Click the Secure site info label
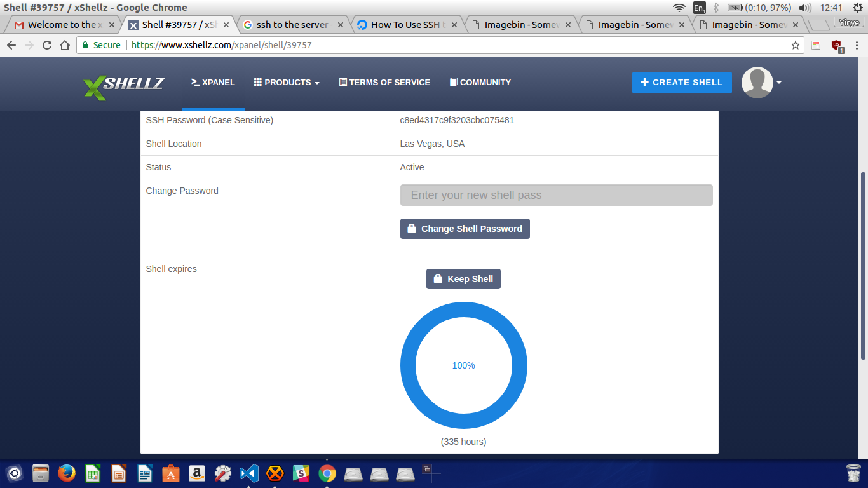This screenshot has height=488, width=868. 101,45
